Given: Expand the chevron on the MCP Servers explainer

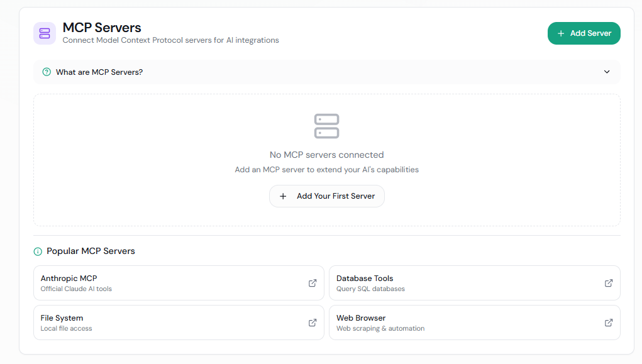Looking at the screenshot, I should click(607, 72).
